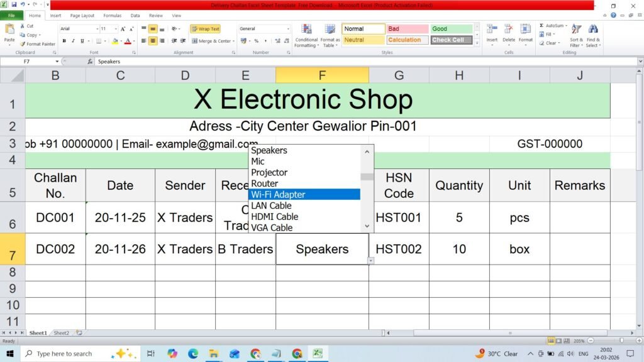
Task: Toggle Wrap Text on the ribbon
Action: point(206,29)
